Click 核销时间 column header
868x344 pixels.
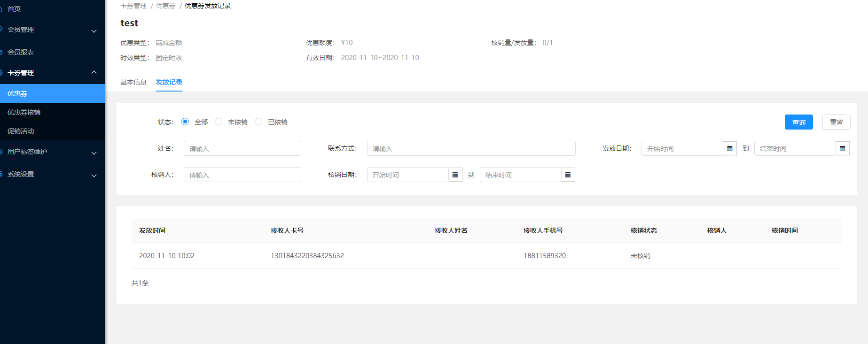(785, 230)
